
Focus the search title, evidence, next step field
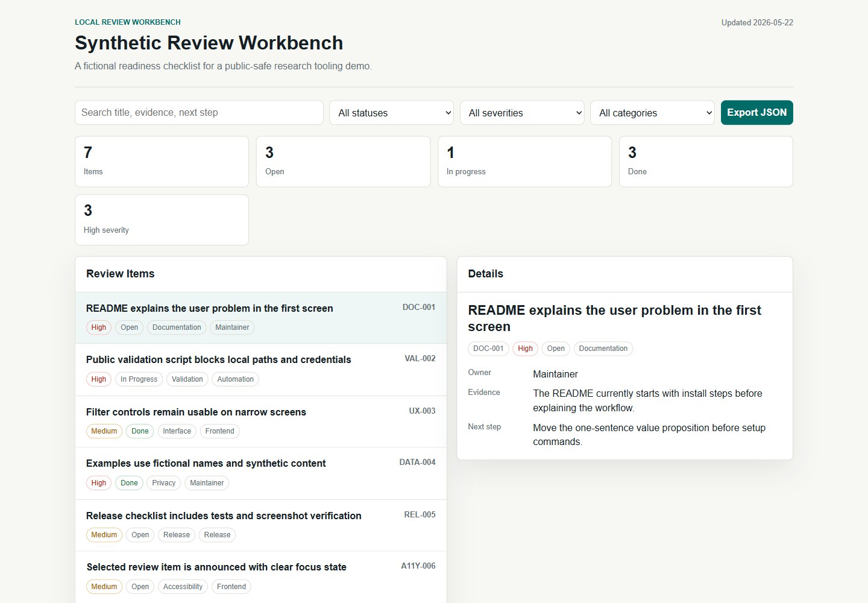click(199, 113)
